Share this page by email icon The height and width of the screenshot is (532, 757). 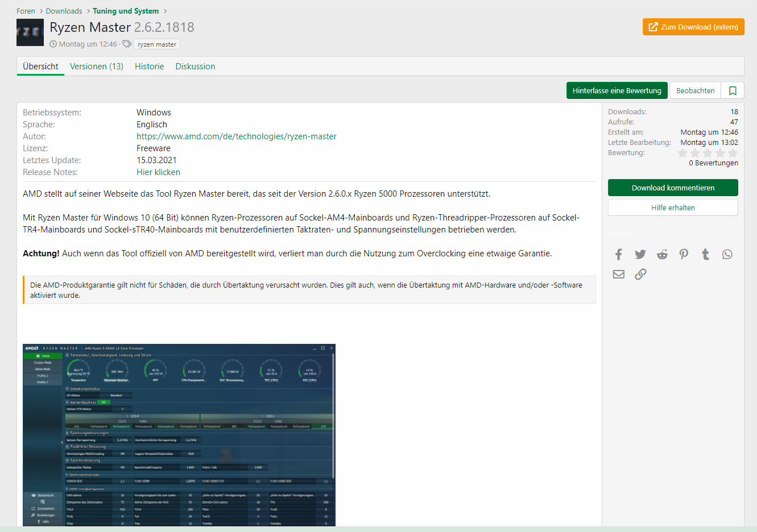click(619, 275)
